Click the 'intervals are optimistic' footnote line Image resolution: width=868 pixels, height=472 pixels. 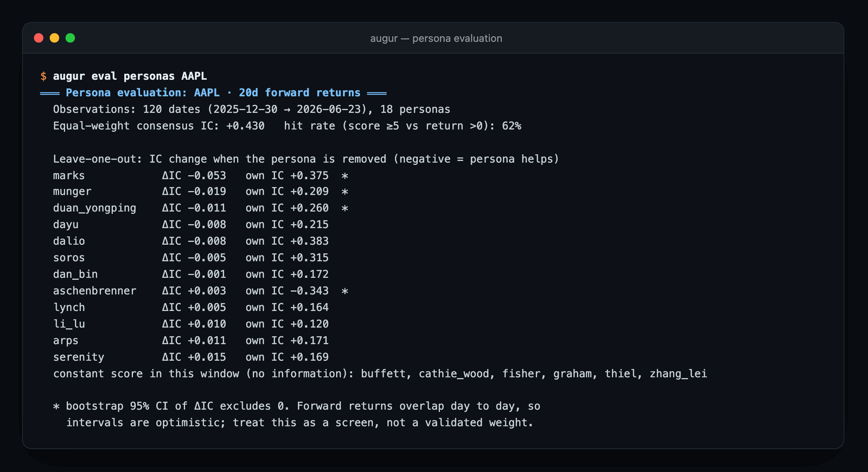point(300,423)
